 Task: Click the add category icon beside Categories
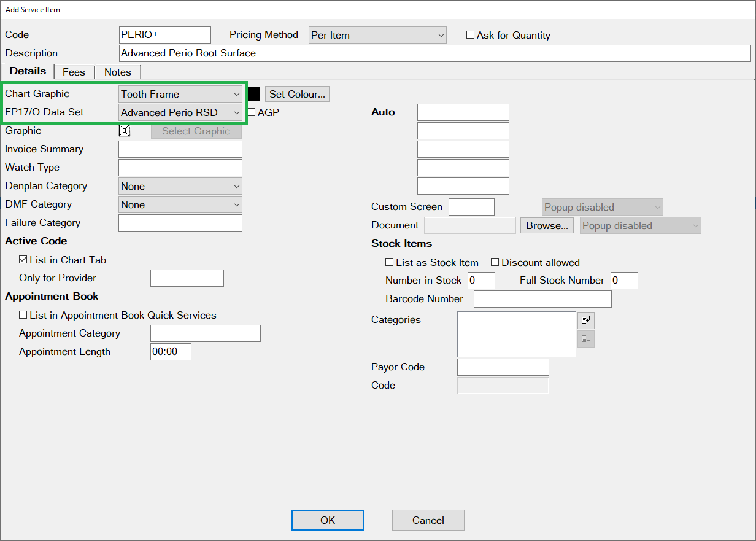586,321
